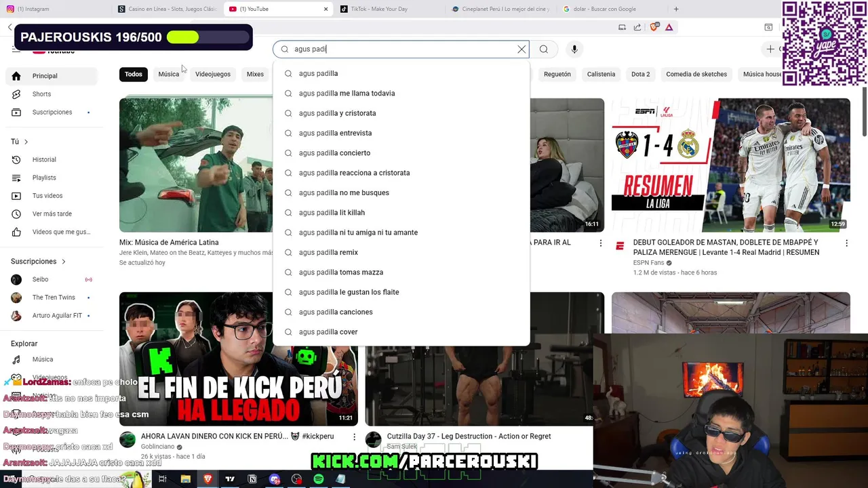Open Spotify from the taskbar
This screenshot has height=488, width=868.
coord(319,479)
